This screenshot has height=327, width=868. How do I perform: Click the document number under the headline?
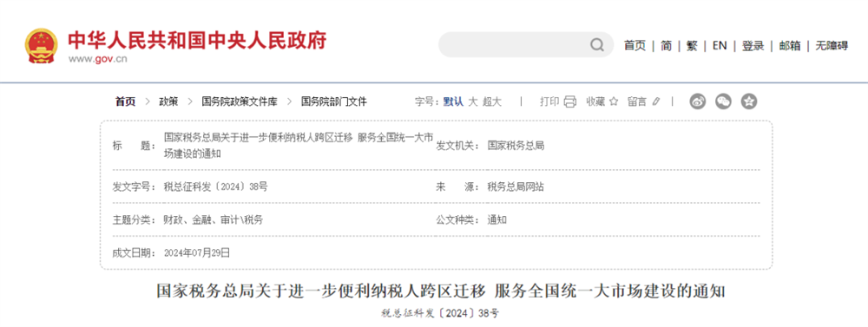[440, 313]
